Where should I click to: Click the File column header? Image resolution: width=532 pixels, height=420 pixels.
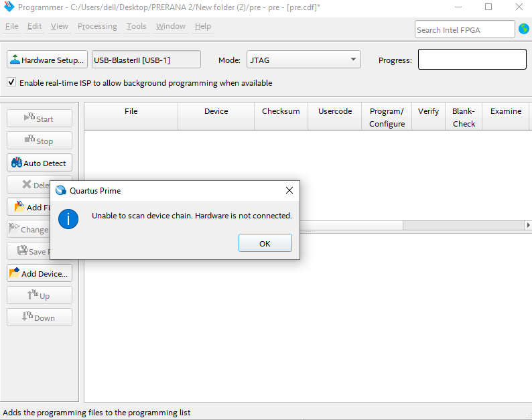tap(131, 116)
